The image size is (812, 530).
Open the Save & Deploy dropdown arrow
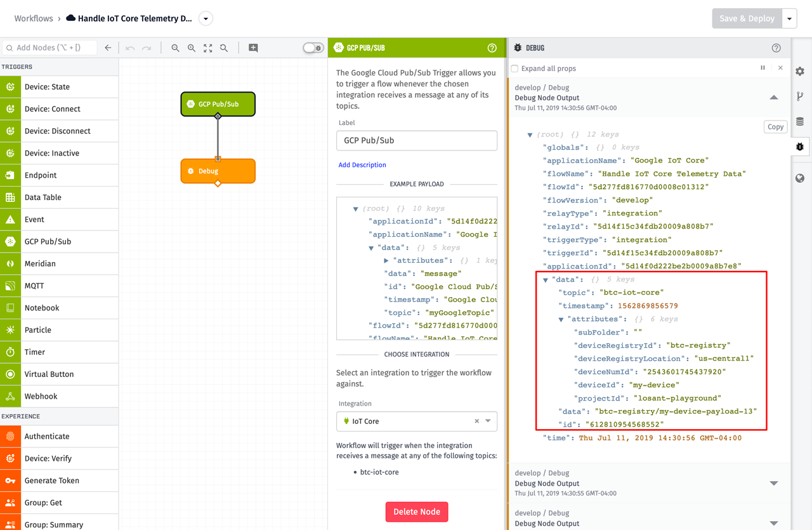[789, 18]
